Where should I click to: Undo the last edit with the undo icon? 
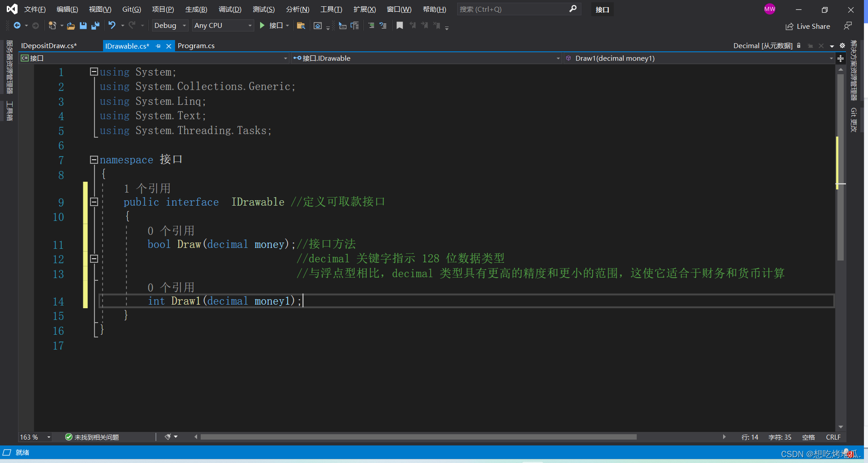click(x=112, y=26)
